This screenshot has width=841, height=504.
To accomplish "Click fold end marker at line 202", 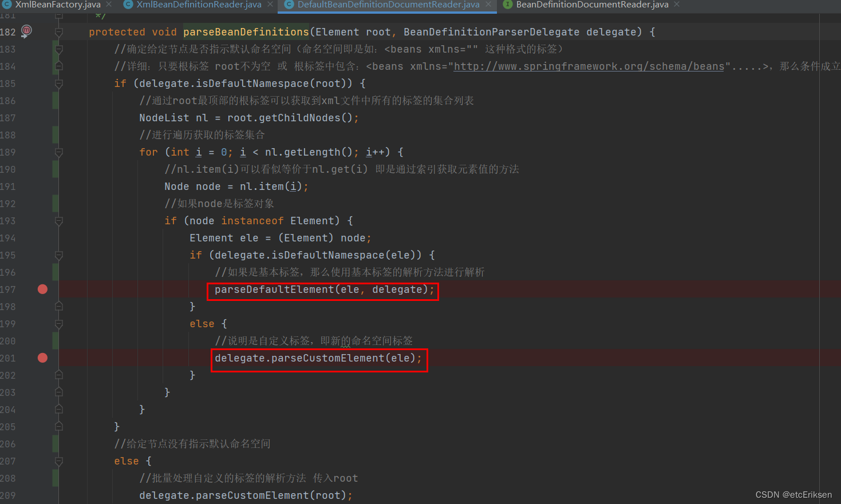I will click(58, 375).
